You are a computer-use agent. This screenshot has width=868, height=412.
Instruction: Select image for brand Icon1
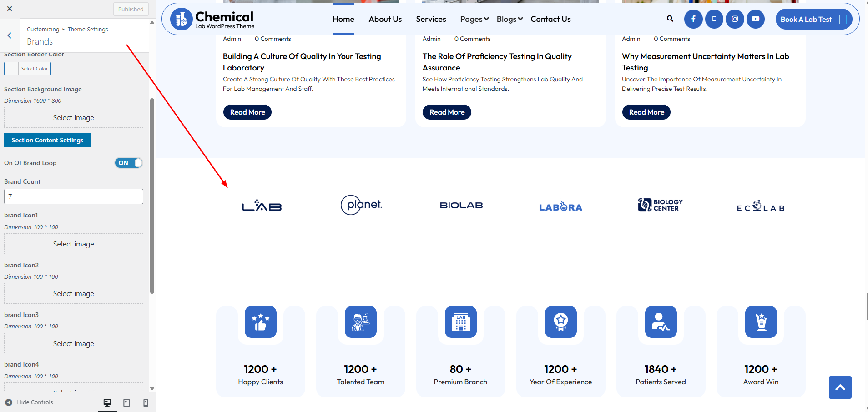(x=74, y=244)
